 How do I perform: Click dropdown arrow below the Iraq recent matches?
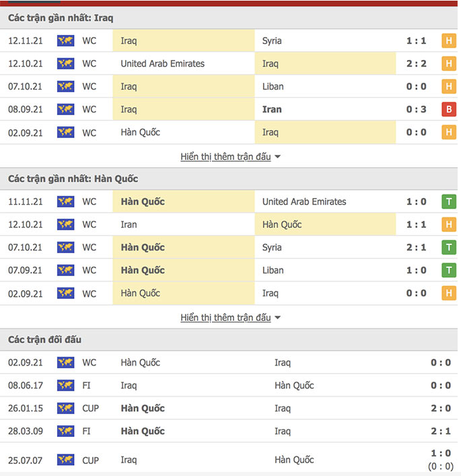277,157
